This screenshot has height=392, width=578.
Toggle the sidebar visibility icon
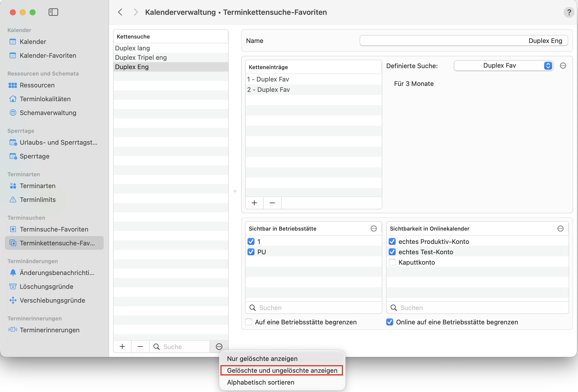click(53, 12)
